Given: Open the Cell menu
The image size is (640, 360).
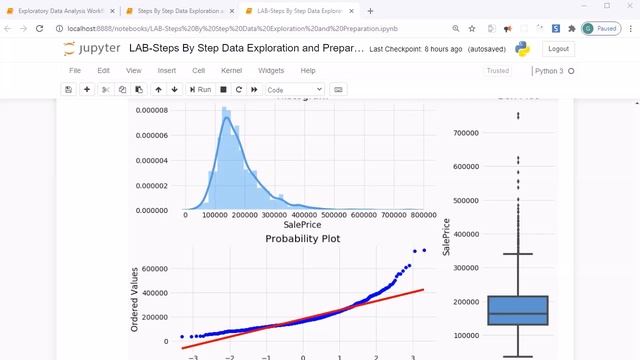Looking at the screenshot, I should point(198,71).
